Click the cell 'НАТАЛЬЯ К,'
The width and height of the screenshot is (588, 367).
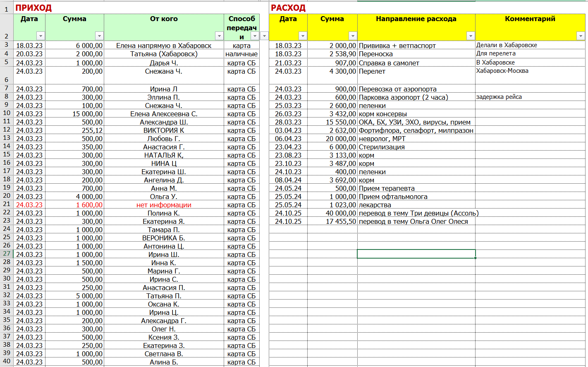click(x=164, y=155)
